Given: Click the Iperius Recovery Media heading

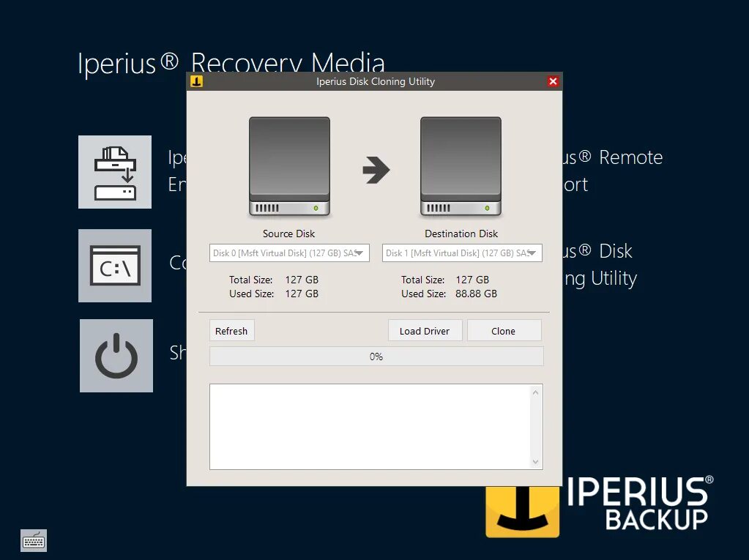Looking at the screenshot, I should click(x=231, y=63).
